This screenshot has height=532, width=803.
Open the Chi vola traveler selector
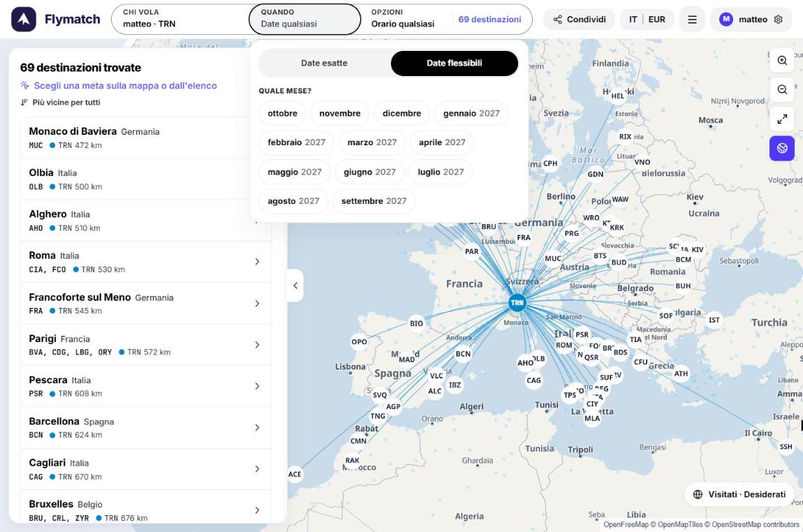pyautogui.click(x=180, y=19)
